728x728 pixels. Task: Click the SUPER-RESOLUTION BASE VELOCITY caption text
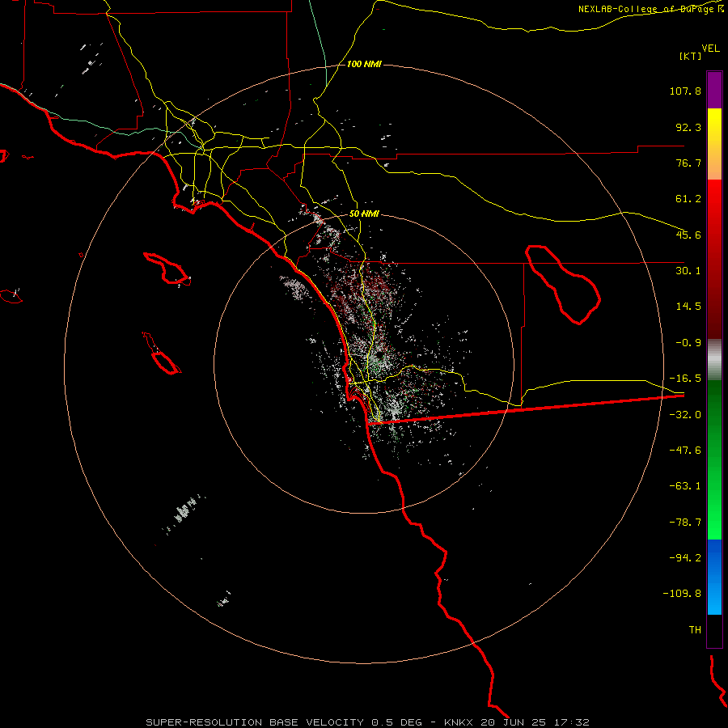click(255, 722)
